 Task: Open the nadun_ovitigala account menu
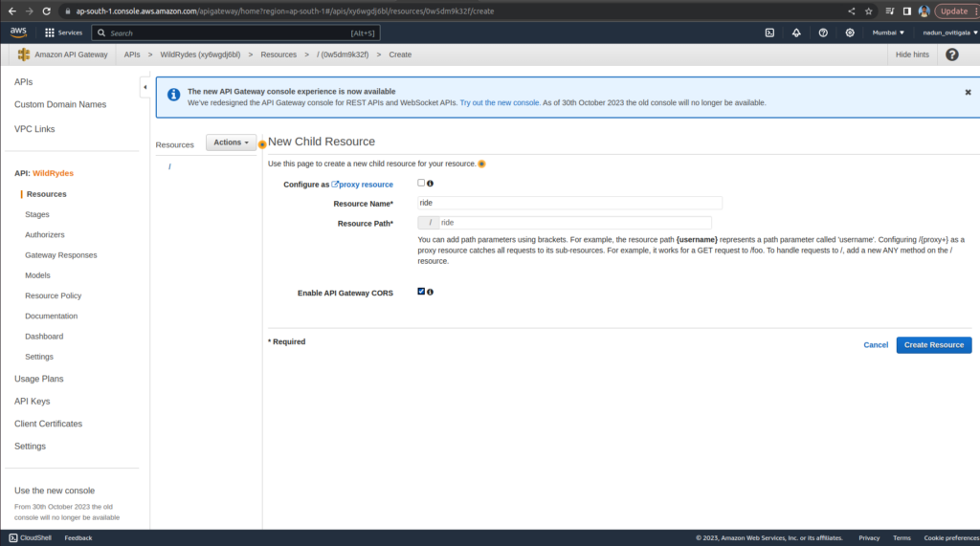coord(950,33)
